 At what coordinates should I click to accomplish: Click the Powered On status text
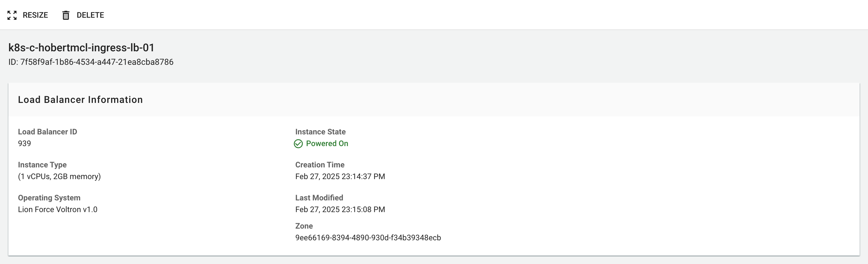pos(327,143)
